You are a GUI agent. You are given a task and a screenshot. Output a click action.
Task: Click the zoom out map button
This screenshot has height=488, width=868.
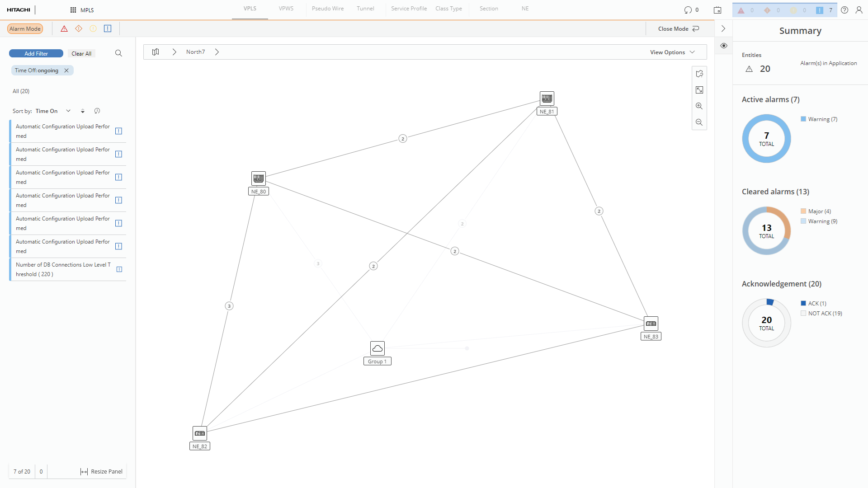pyautogui.click(x=699, y=122)
